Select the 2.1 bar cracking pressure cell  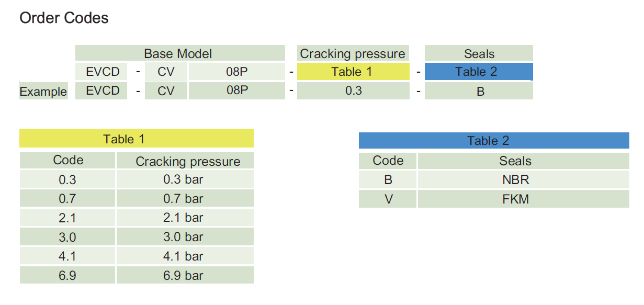point(184,218)
